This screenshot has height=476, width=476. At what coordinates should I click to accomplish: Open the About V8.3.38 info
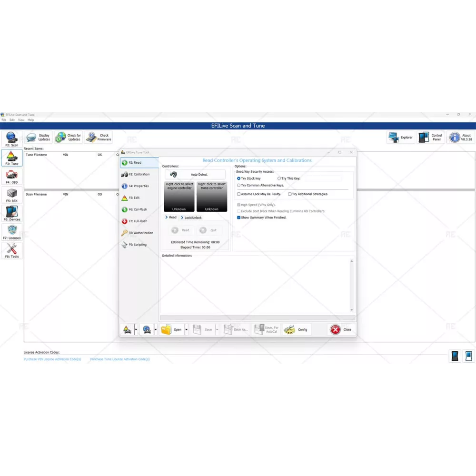tap(461, 138)
